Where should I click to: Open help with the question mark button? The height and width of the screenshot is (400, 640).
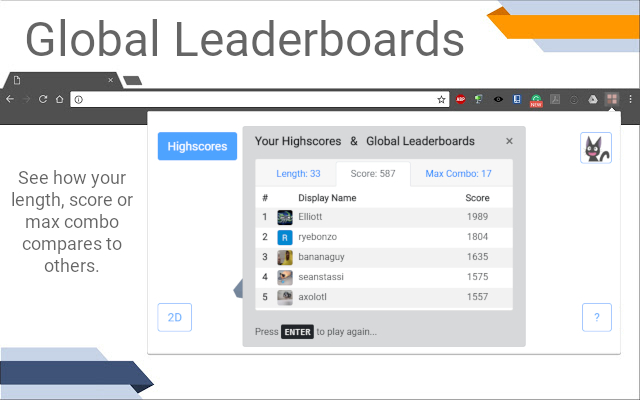[597, 317]
